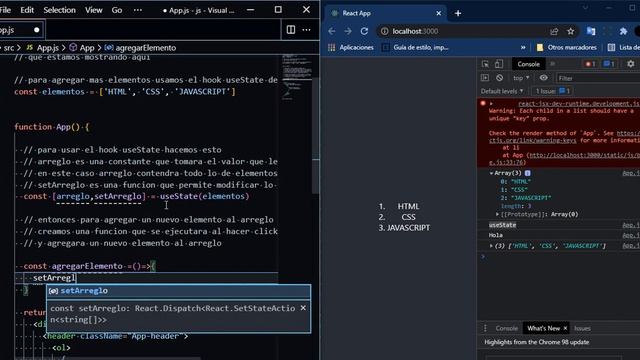Close the What's New drawer tab
Screen dimensions: 640x360
coord(565,328)
